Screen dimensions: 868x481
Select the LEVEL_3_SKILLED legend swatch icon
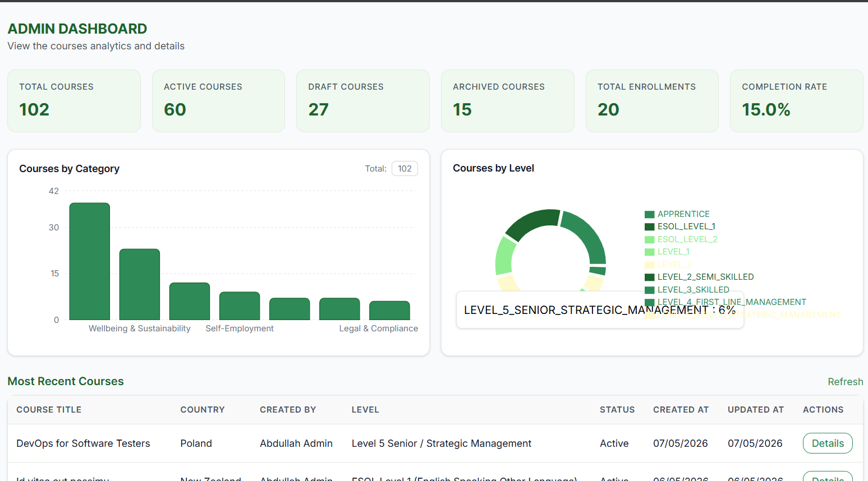pyautogui.click(x=650, y=290)
